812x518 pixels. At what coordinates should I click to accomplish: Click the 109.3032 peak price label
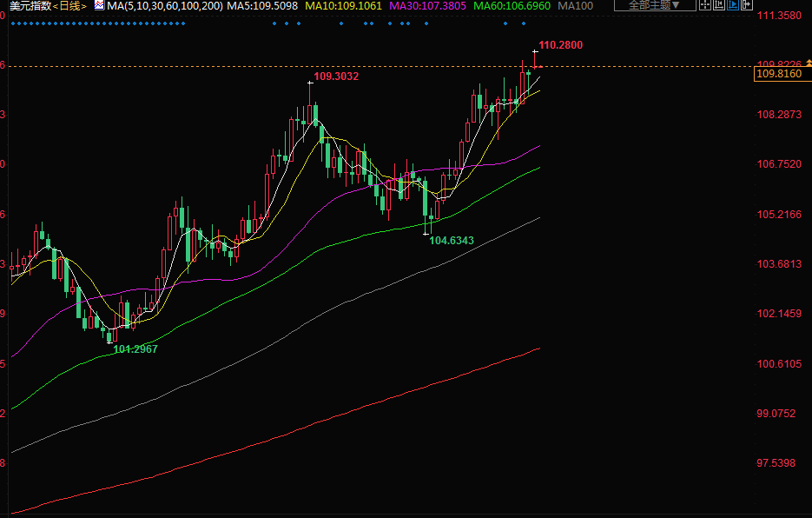[x=336, y=76]
